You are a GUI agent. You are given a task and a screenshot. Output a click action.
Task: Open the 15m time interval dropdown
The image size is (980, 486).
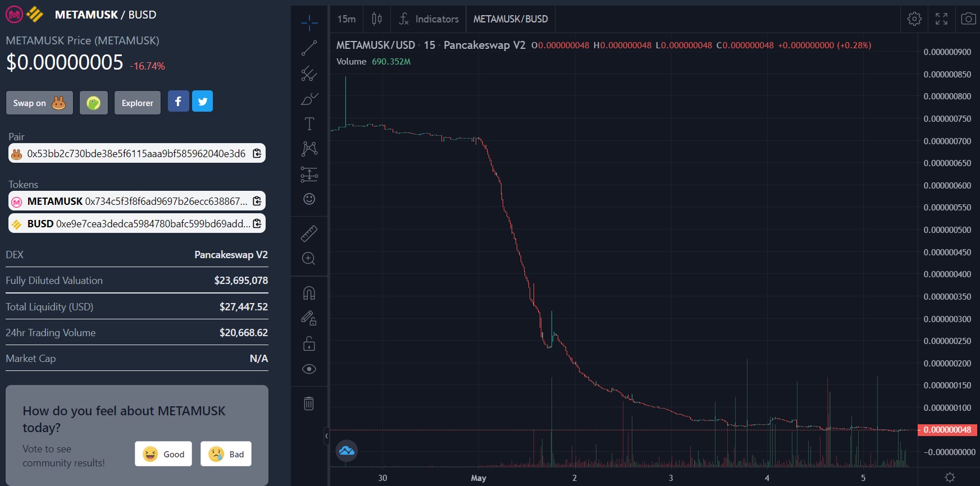(x=347, y=19)
